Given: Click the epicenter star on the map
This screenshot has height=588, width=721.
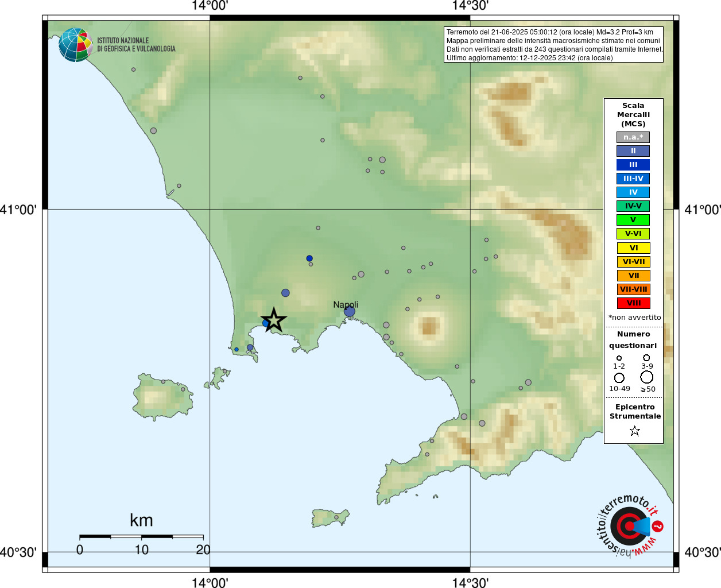Looking at the screenshot, I should point(274,320).
